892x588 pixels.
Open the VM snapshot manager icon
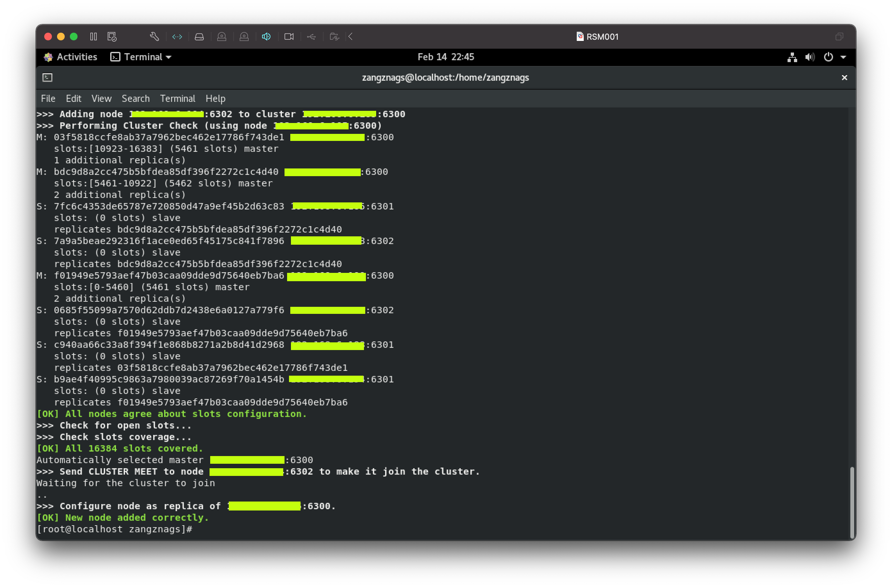click(112, 37)
